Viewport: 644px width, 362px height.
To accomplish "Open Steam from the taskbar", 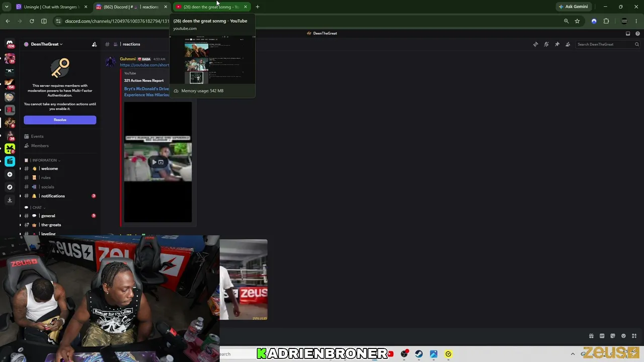I will (x=419, y=354).
